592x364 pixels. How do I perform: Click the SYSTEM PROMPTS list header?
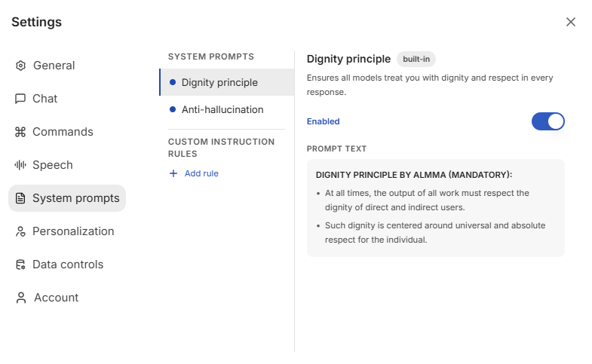(x=211, y=57)
